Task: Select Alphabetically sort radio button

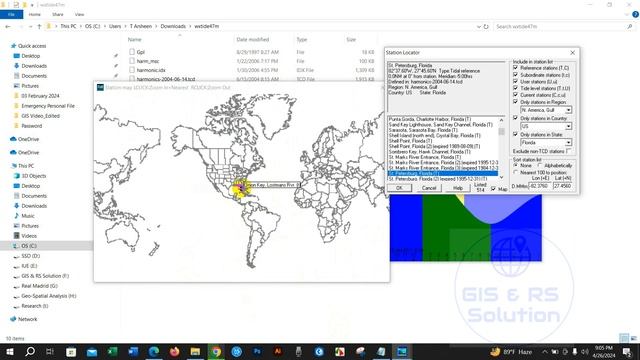Action: coord(540,165)
